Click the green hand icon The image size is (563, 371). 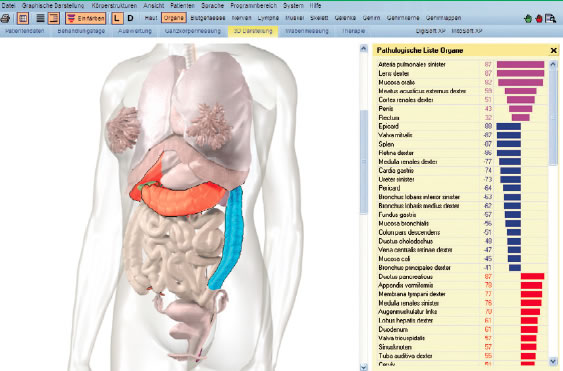coord(527,19)
